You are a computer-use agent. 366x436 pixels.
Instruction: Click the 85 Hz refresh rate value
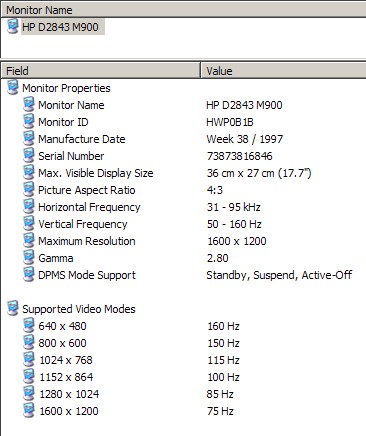click(220, 394)
